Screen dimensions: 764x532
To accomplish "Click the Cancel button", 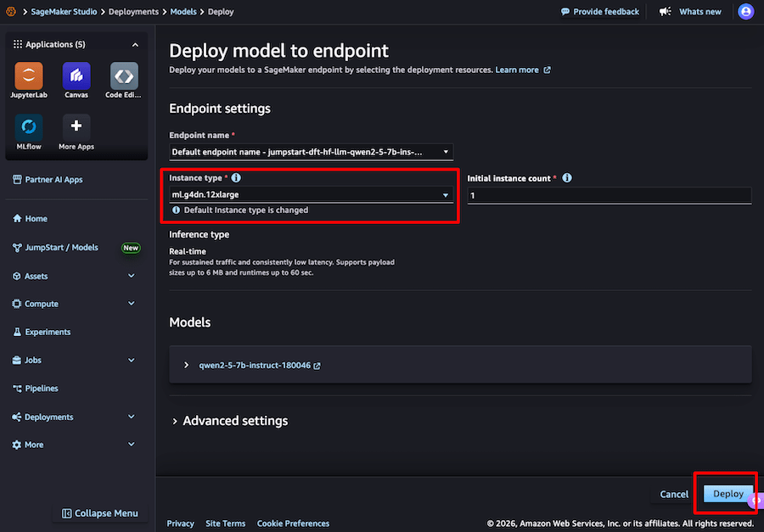I will 674,494.
